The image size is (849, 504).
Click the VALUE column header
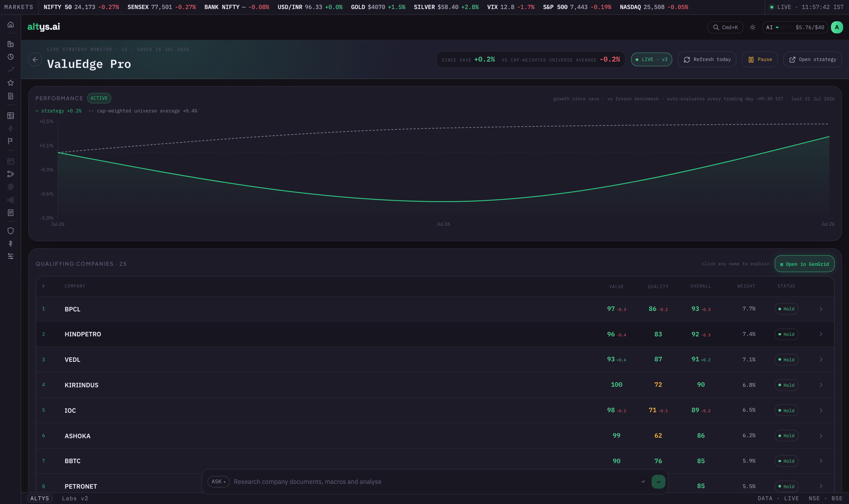point(616,287)
